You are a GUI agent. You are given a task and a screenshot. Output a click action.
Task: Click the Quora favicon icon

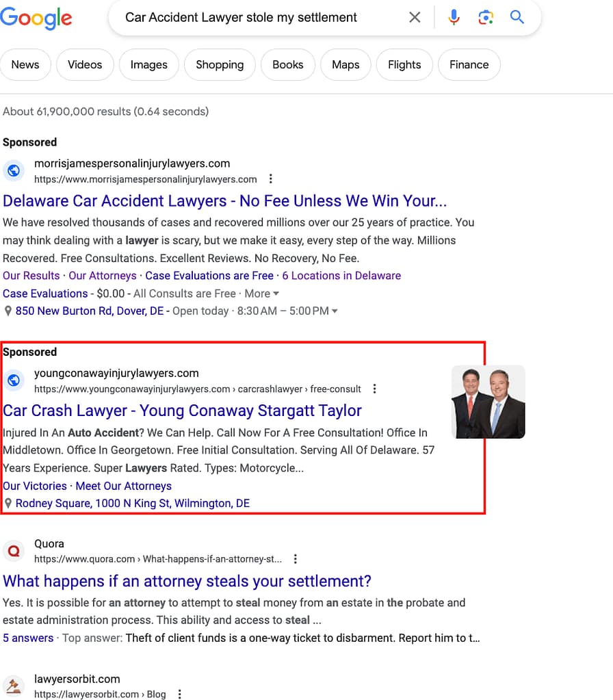[14, 551]
